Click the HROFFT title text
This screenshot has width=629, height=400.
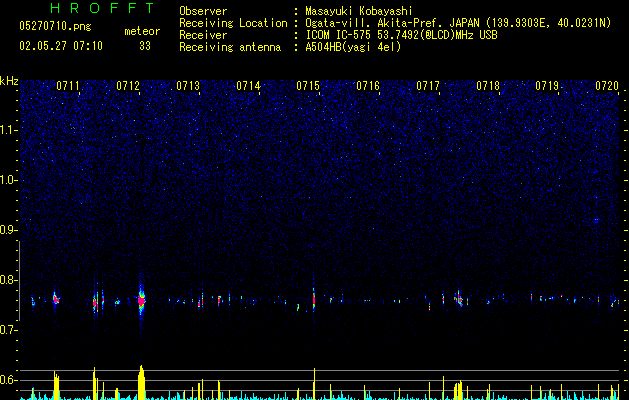pyautogui.click(x=103, y=8)
